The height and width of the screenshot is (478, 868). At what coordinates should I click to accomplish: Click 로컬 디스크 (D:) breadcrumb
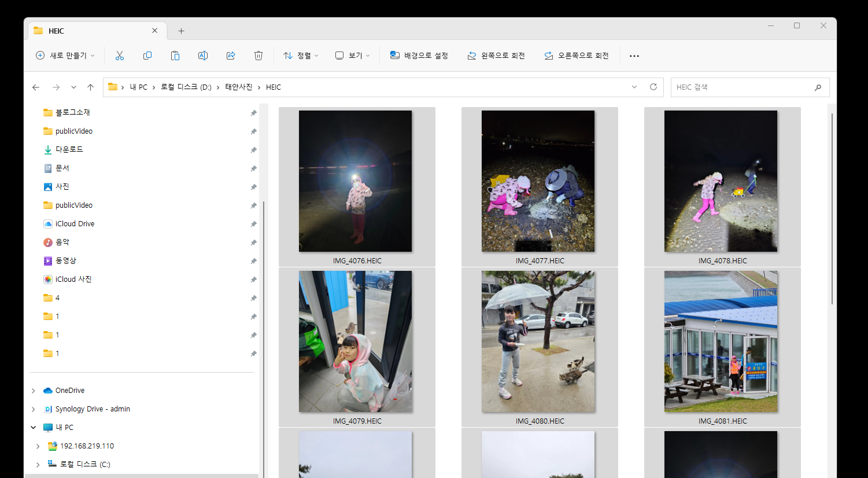point(186,87)
